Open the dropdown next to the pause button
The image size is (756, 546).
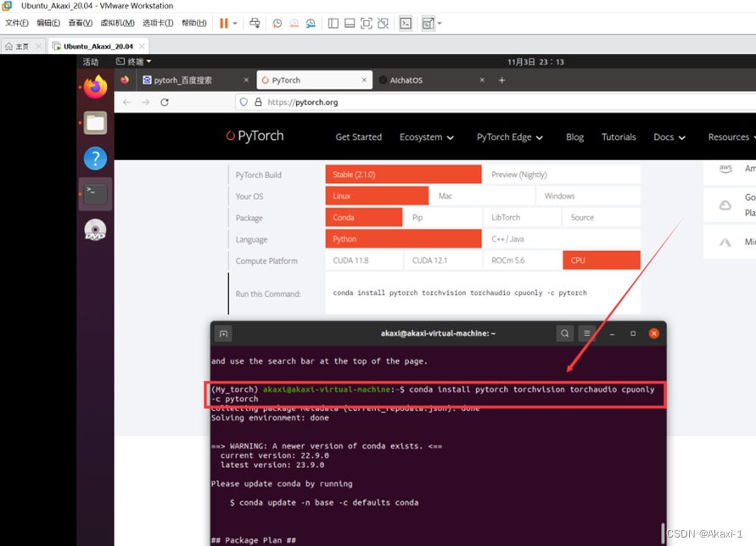click(235, 23)
